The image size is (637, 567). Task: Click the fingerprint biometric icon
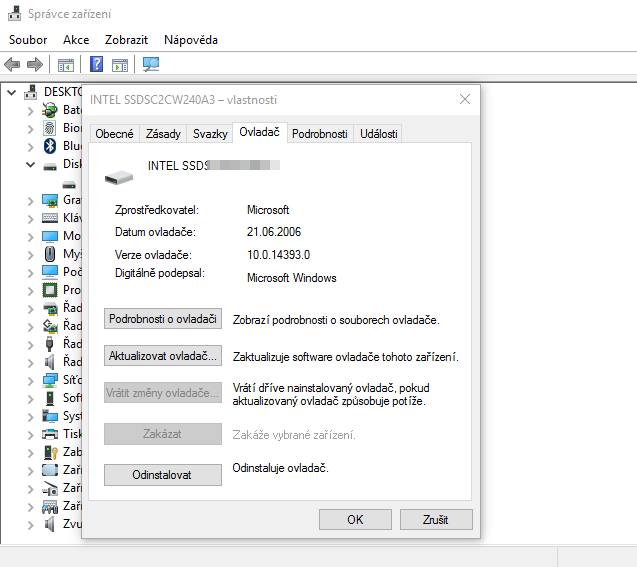pos(50,128)
